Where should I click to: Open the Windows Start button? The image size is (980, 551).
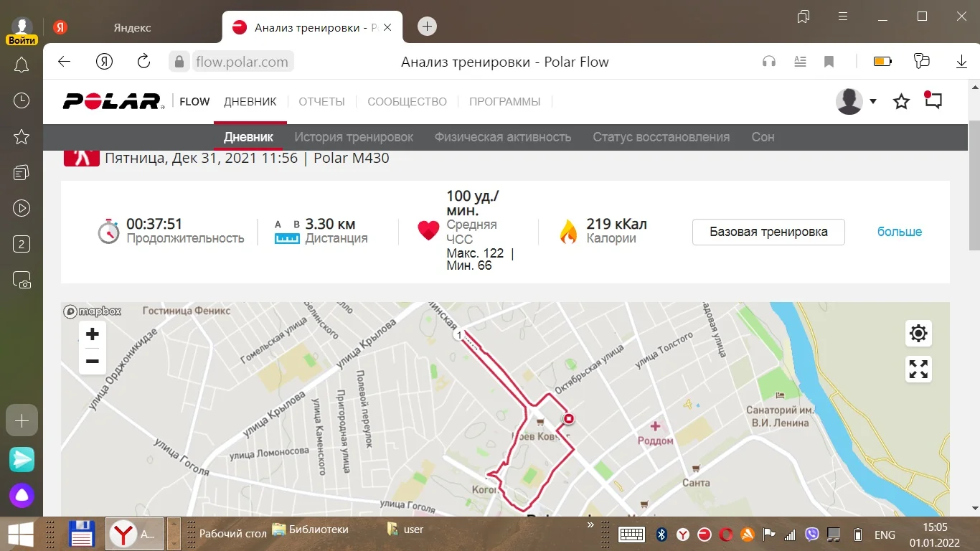21,534
